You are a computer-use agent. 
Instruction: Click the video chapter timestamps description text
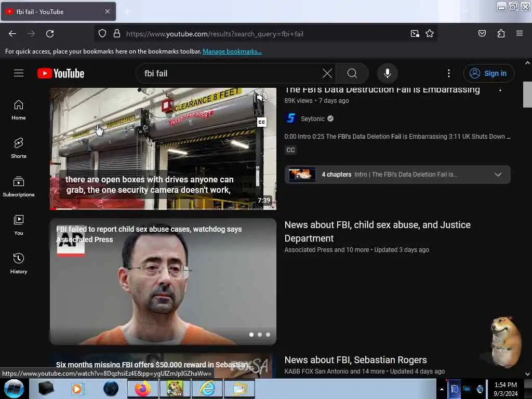[397, 137]
